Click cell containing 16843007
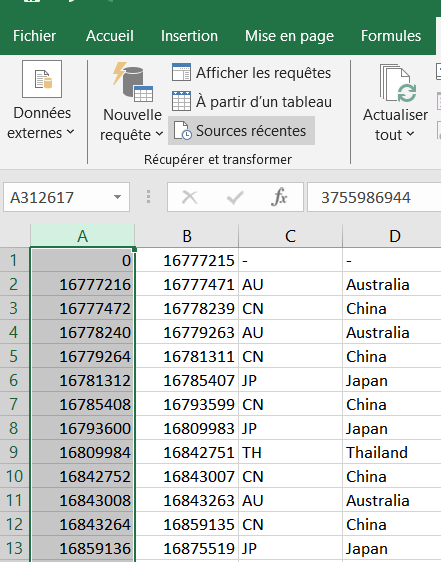Screen dimensions: 441x562 (187, 476)
